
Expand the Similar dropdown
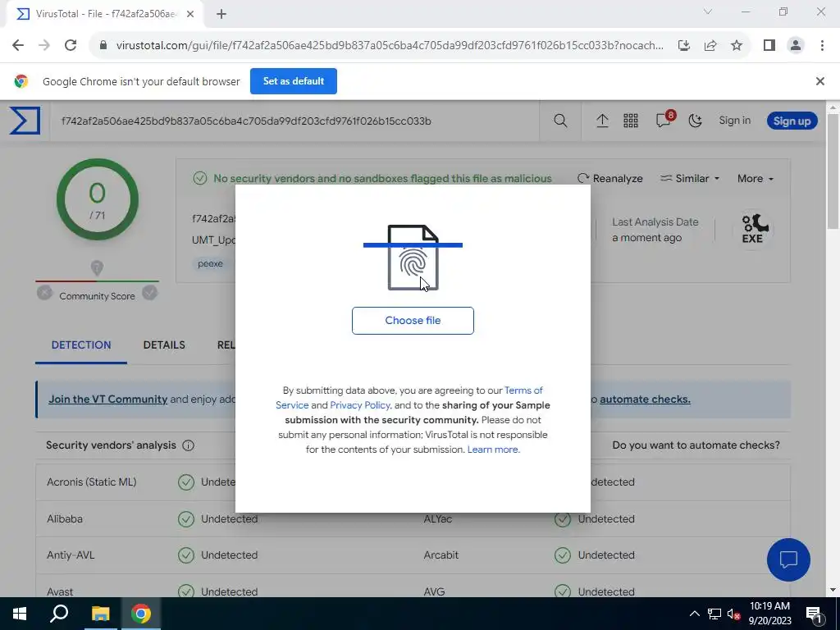tap(689, 178)
